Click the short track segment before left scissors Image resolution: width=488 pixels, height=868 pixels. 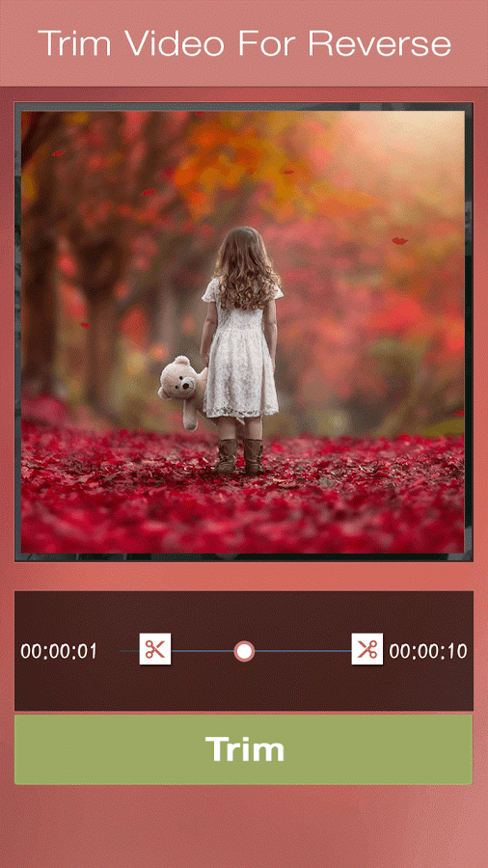click(129, 651)
